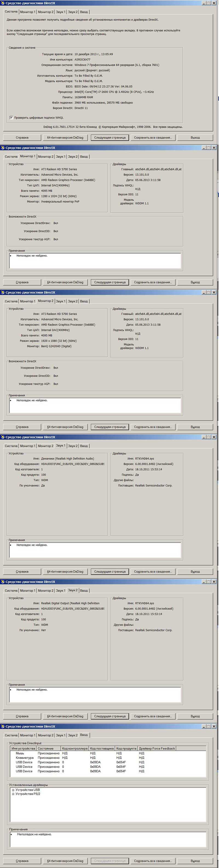The width and height of the screenshot is (219, 868).
Task: Select the "Мышь" row in DirectInput devices
Action: coord(20,753)
